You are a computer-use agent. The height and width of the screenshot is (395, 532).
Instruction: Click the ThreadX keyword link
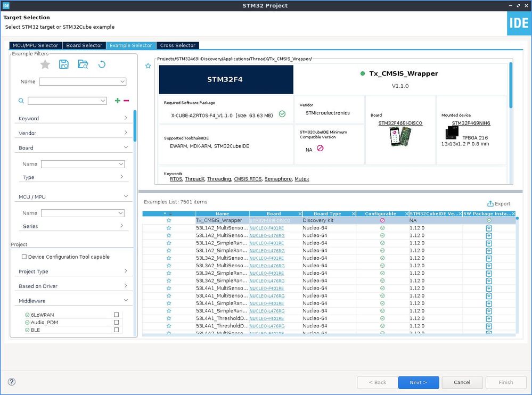(195, 179)
